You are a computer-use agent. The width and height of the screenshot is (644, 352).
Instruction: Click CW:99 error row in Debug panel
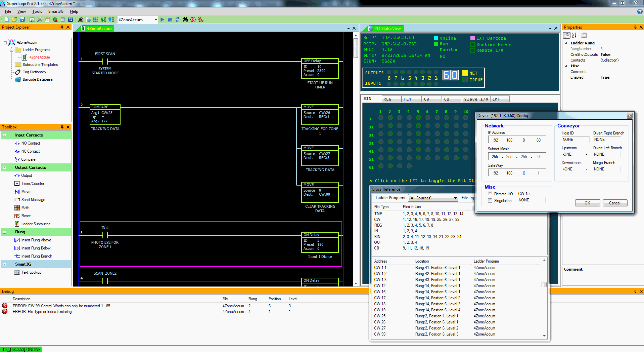coord(154,306)
